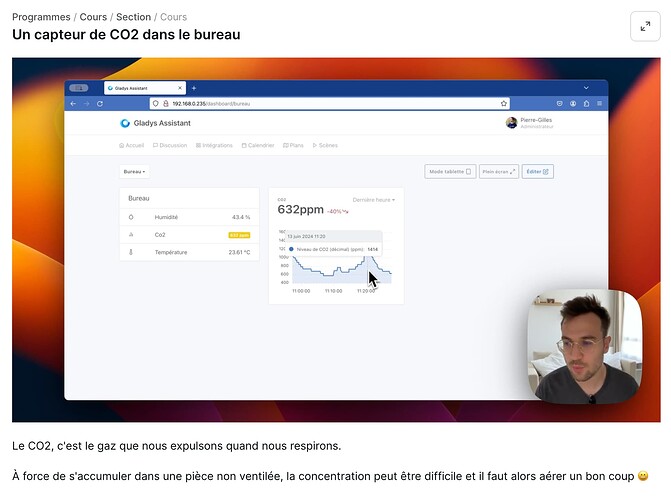Open the browser hamburger menu

(600, 104)
